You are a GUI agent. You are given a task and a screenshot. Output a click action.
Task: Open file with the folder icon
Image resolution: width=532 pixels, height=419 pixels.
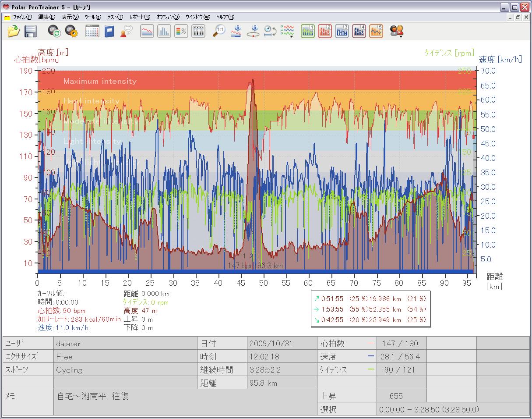[14, 31]
